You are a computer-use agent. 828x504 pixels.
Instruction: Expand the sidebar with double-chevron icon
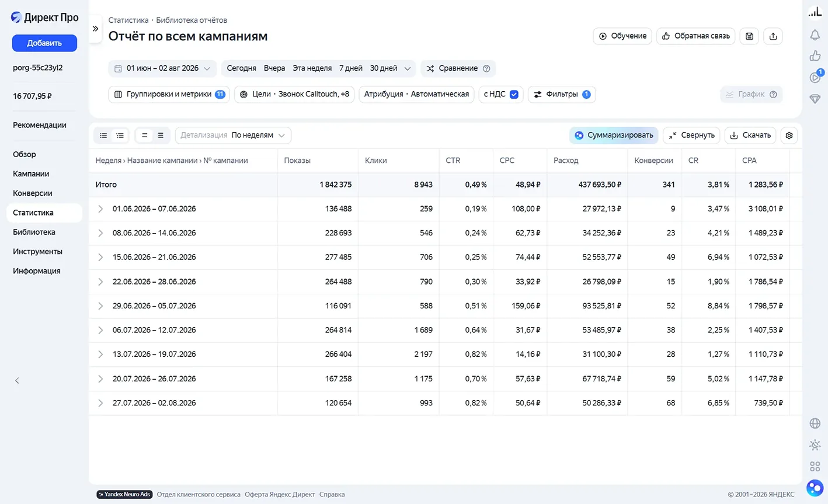click(x=95, y=29)
